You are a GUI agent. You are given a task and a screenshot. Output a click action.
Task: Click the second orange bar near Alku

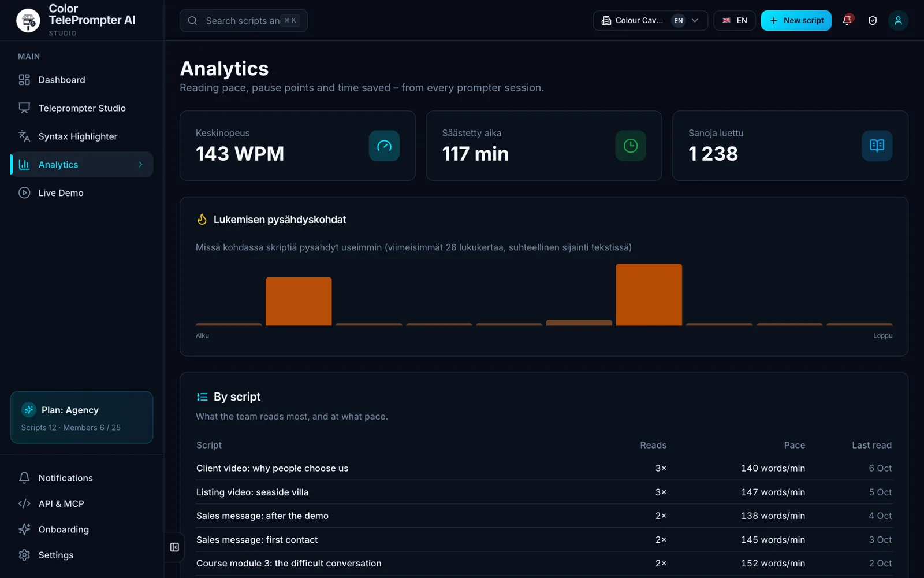299,301
